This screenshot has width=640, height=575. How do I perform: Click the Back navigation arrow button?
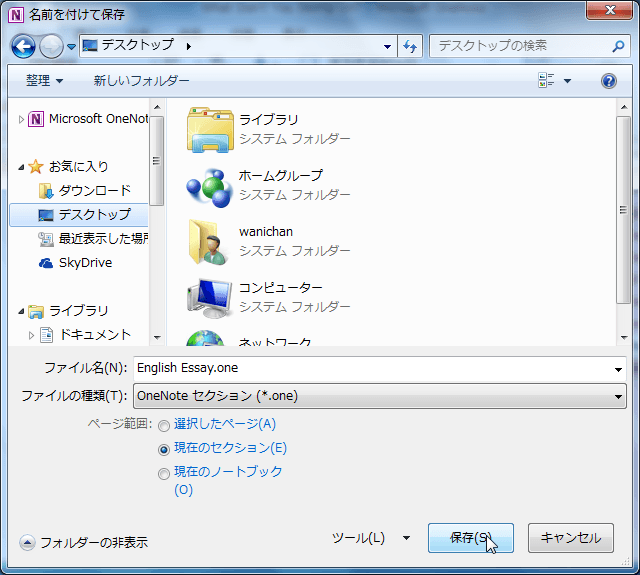coord(23,46)
